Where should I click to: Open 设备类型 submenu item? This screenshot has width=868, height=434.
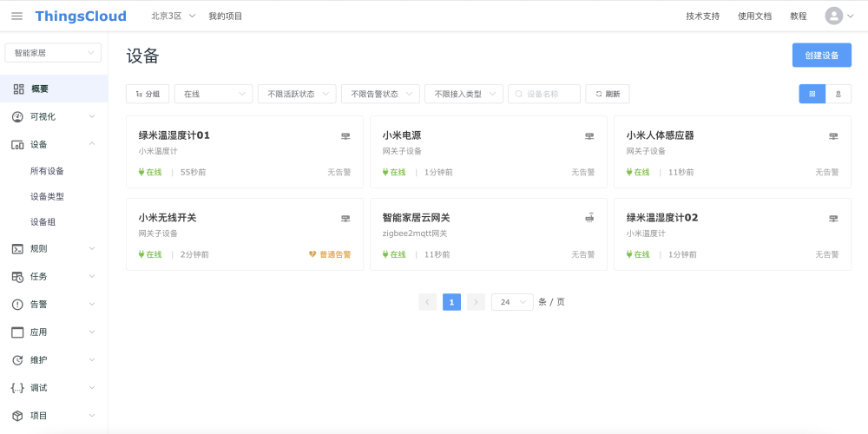click(x=47, y=197)
